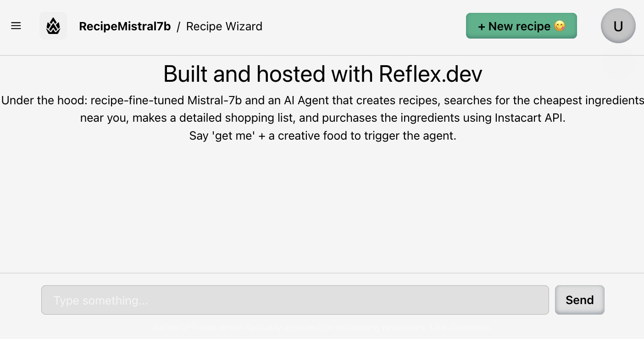Focus the 'Type something...' input box

(x=295, y=300)
